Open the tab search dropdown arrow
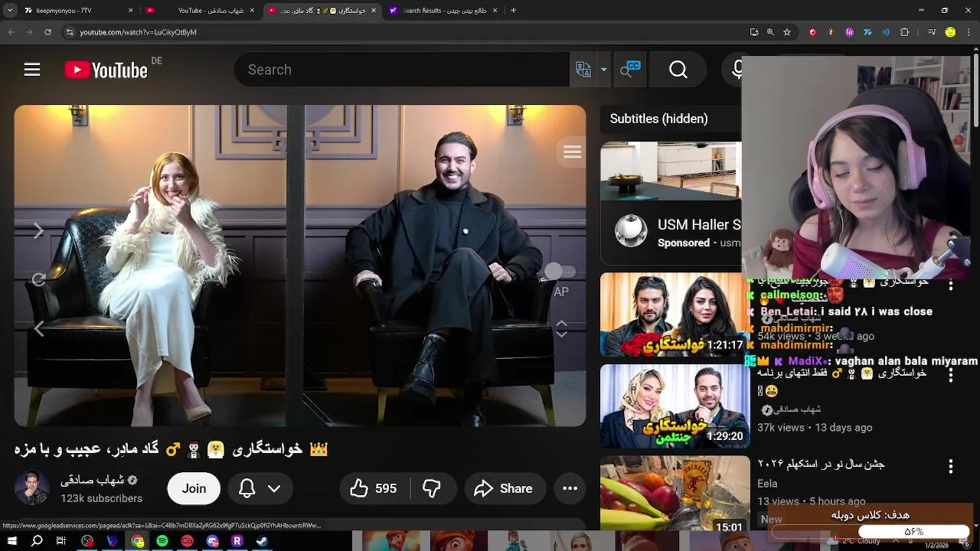980x551 pixels. (x=10, y=11)
